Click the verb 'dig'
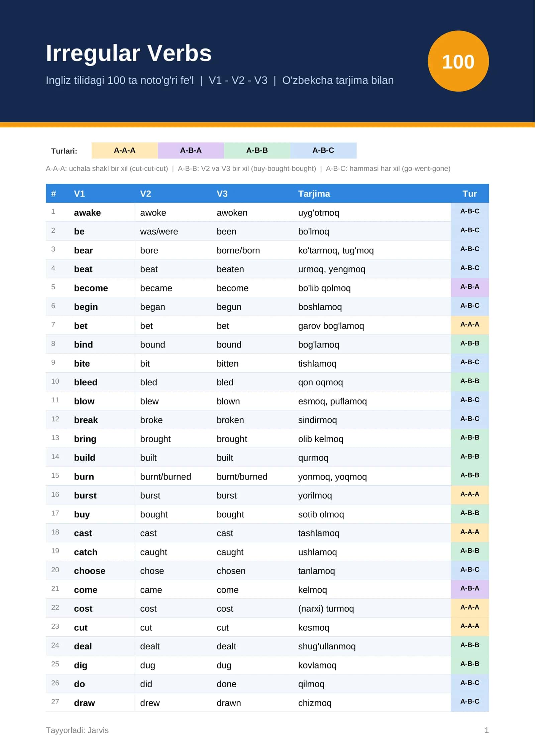The width and height of the screenshot is (535, 756). (x=81, y=665)
